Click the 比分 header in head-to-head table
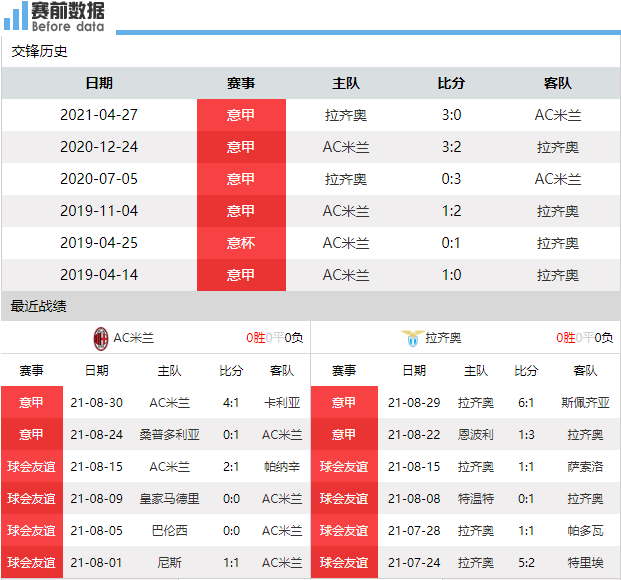 pos(451,83)
